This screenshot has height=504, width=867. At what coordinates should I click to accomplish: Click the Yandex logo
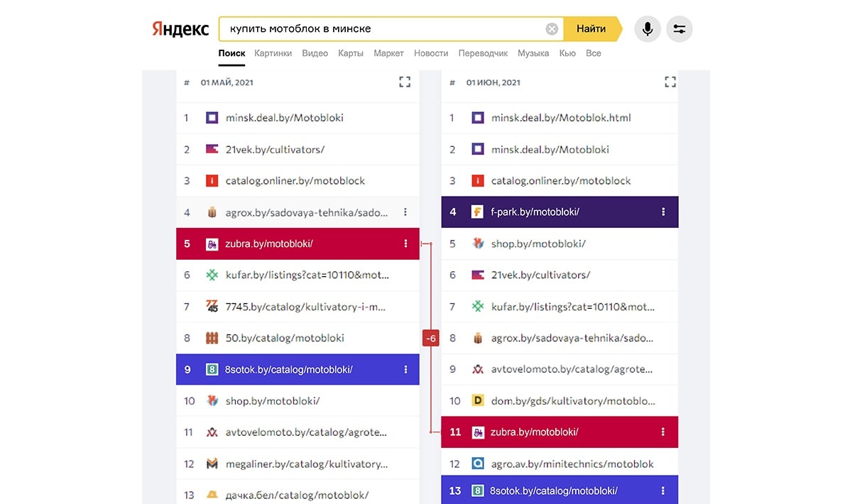[x=180, y=29]
